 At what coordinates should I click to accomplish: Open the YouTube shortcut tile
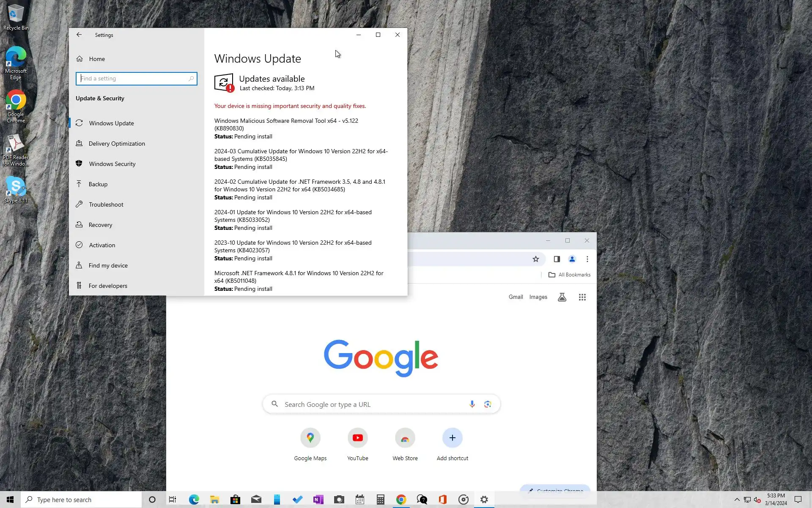point(357,438)
